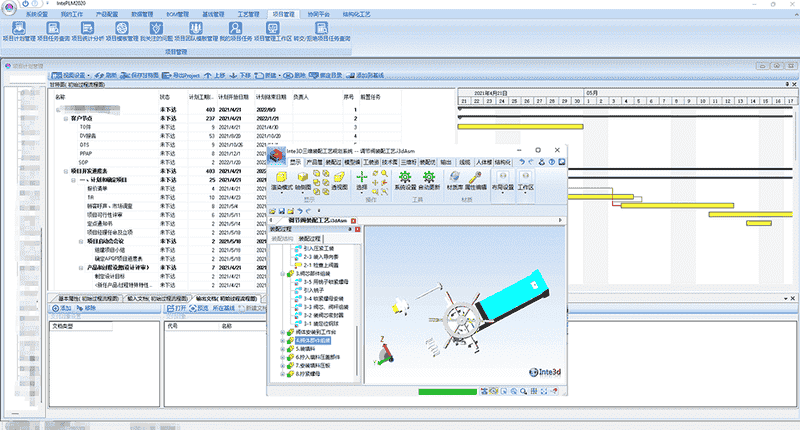Switch to BOM管理 main menu tab

pyautogui.click(x=178, y=14)
